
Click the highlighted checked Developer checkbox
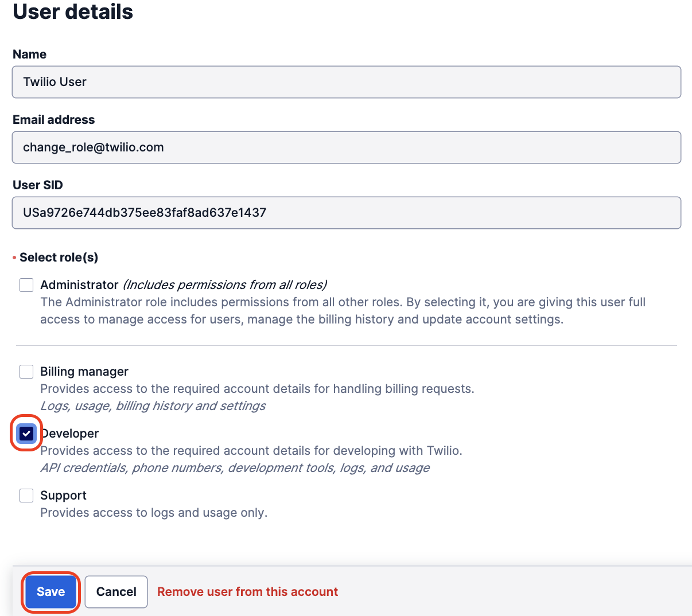pyautogui.click(x=26, y=434)
